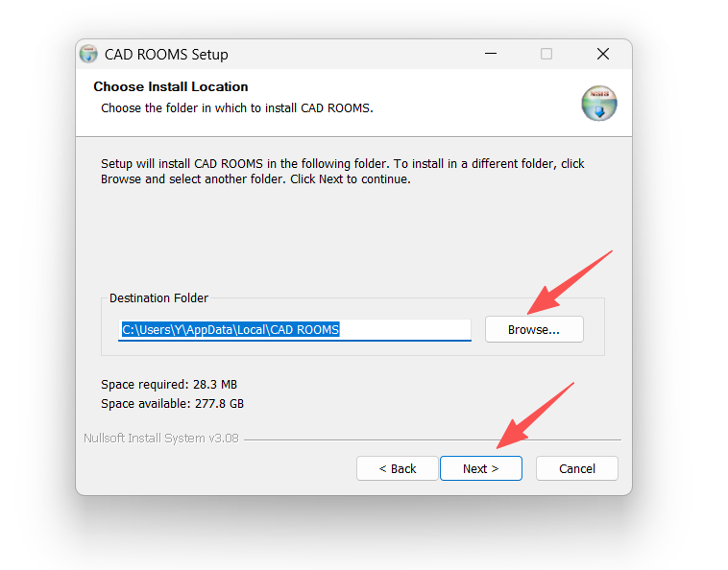This screenshot has width=728, height=570.
Task: Click the Space required 28.3 MB text
Action: pyautogui.click(x=169, y=385)
